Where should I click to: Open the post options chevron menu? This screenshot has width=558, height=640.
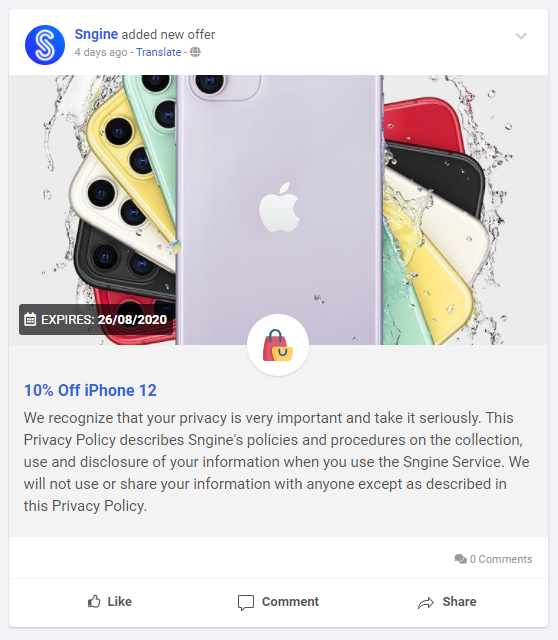point(521,36)
